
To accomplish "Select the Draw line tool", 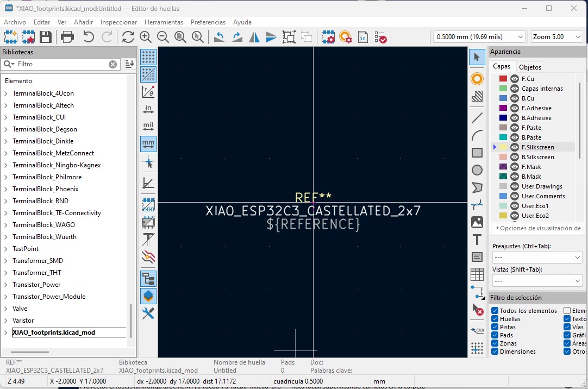I will pos(477,118).
